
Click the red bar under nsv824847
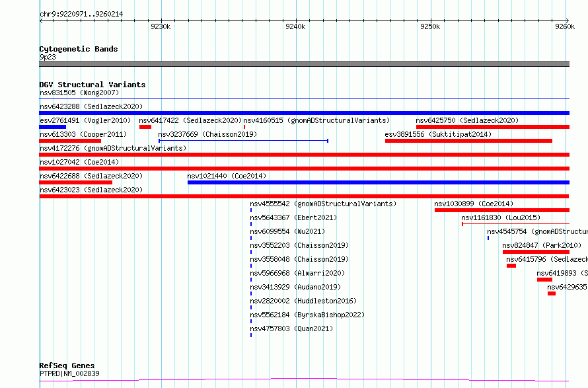pyautogui.click(x=536, y=252)
